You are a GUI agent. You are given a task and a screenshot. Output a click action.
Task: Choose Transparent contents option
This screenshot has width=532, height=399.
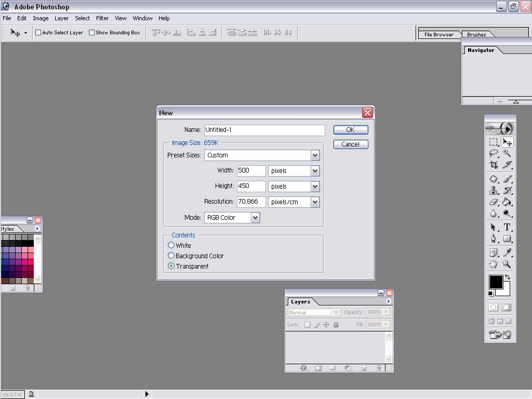point(171,266)
